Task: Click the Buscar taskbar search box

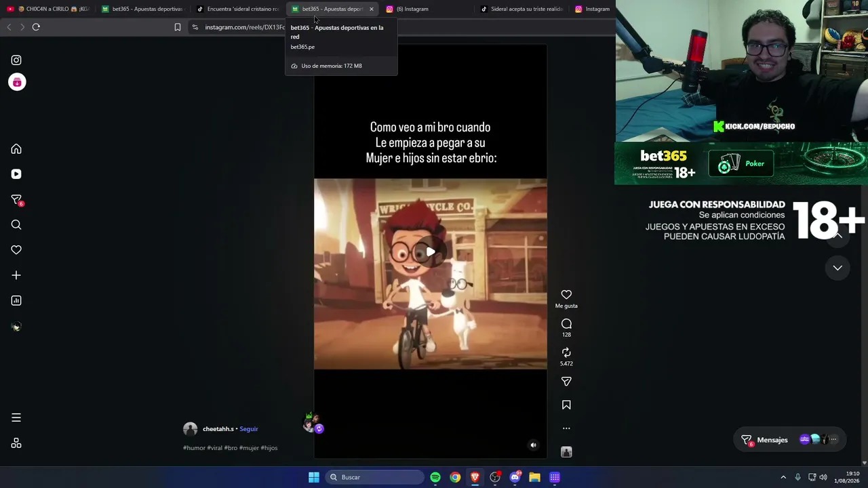Action: click(x=374, y=477)
